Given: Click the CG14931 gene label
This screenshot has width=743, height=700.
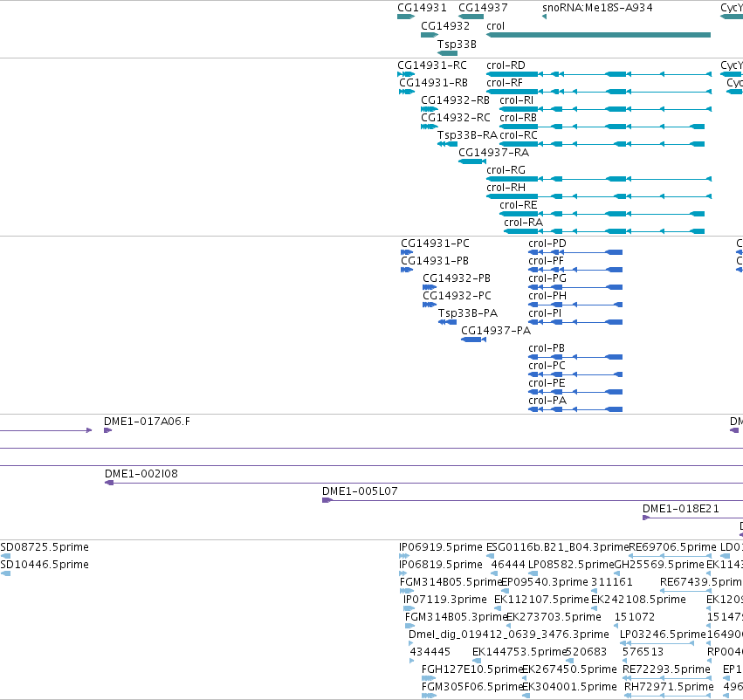Looking at the screenshot, I should tap(422, 8).
